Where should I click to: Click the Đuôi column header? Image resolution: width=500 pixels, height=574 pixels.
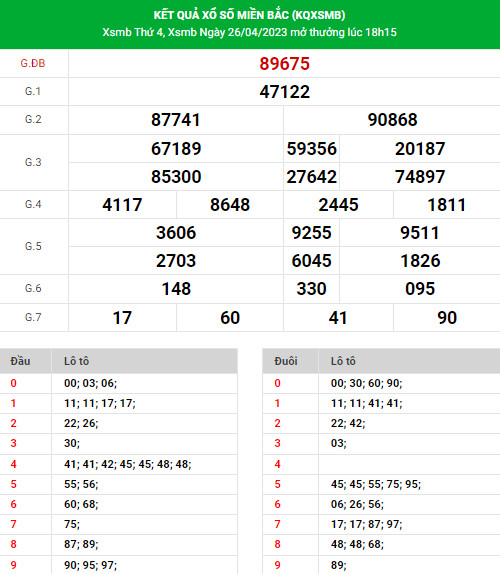click(x=286, y=361)
